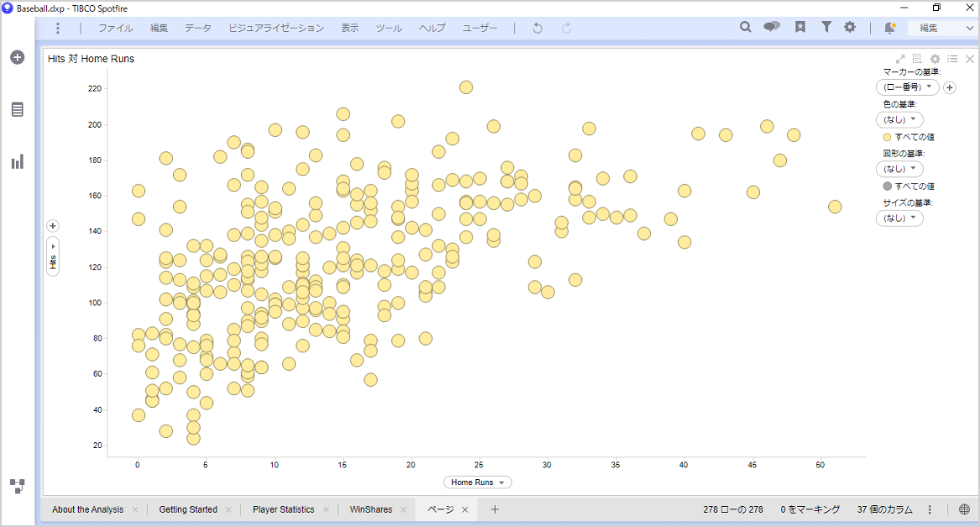Image resolution: width=980 pixels, height=527 pixels.
Task: Click the undo arrow in toolbar
Action: [x=538, y=28]
